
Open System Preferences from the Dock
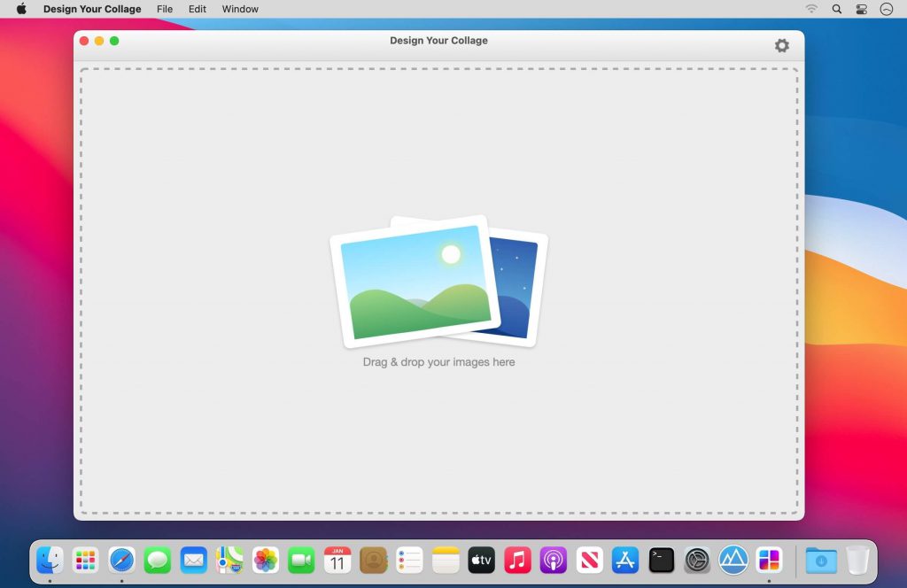697,560
